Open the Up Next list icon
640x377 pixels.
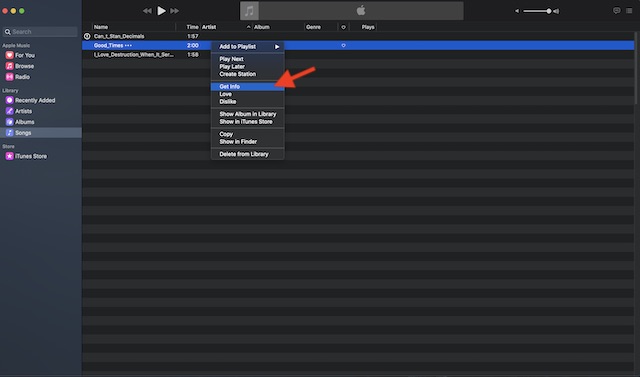629,11
